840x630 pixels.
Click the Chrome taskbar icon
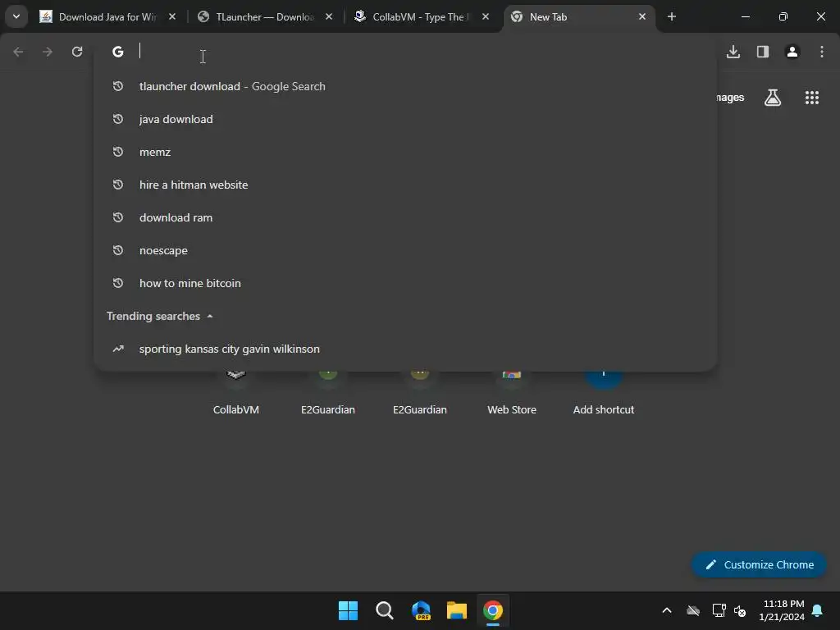[x=493, y=610]
